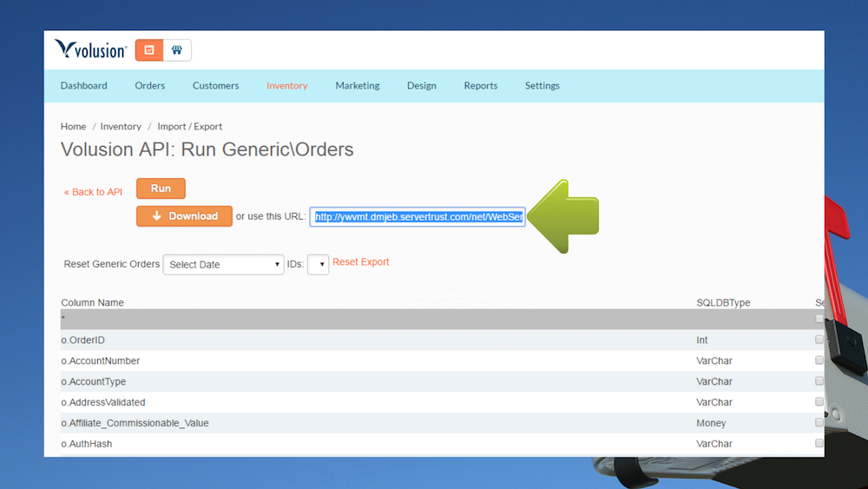Screen dimensions: 868x489
Task: Click the API URL text field
Action: (x=418, y=216)
